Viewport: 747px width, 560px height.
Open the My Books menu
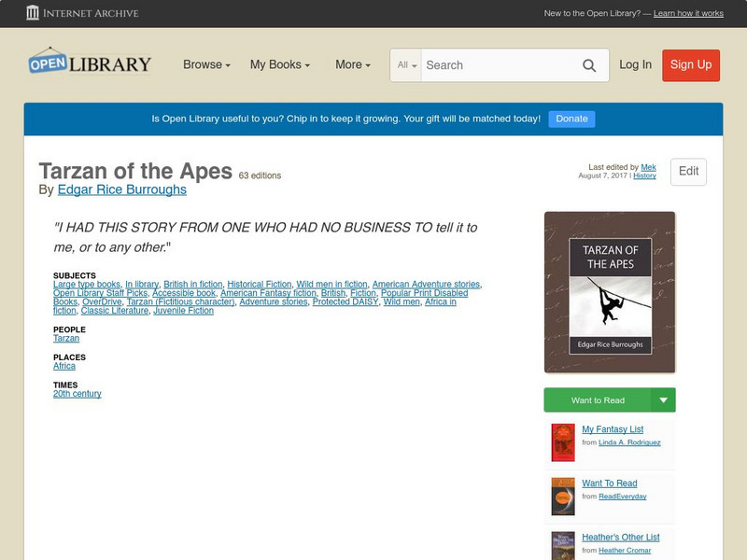280,64
